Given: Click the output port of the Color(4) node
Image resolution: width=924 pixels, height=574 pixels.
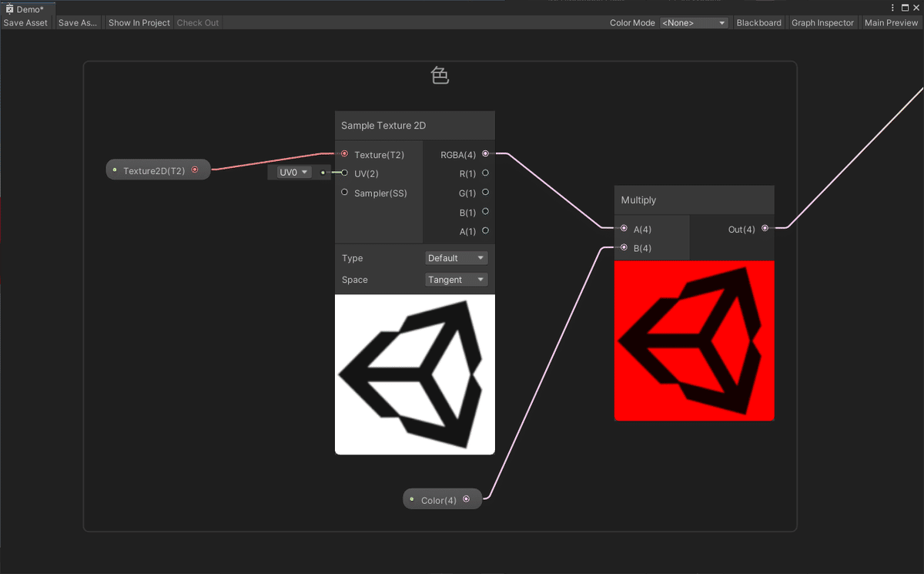Looking at the screenshot, I should point(466,498).
